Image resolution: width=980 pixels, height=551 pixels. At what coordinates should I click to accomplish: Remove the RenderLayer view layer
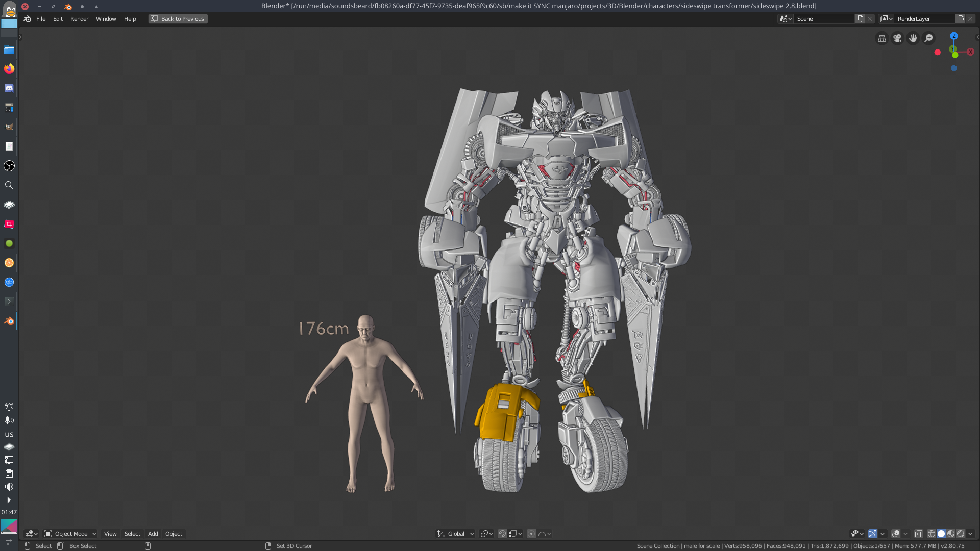tap(970, 19)
